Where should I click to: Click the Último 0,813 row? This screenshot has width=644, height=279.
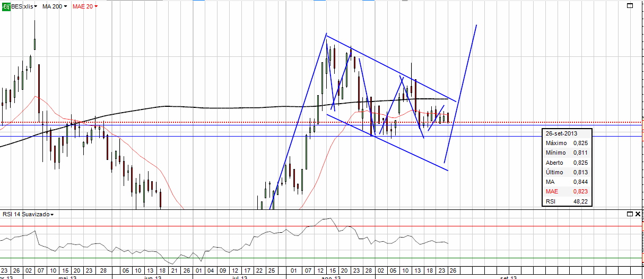(566, 172)
